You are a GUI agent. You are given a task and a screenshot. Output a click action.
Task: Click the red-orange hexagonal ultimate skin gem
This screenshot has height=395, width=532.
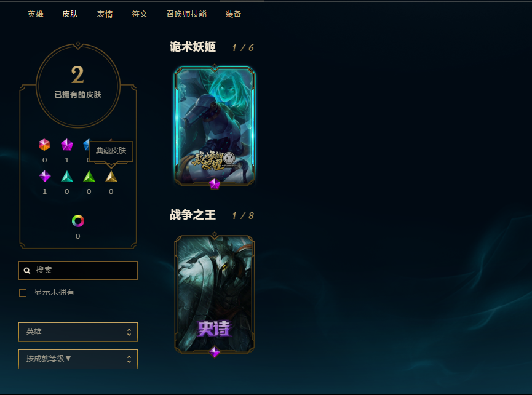44,145
